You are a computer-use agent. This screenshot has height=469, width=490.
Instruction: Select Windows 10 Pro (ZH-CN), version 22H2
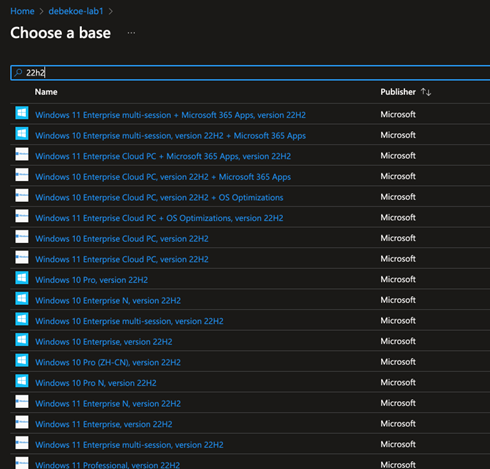(108, 362)
